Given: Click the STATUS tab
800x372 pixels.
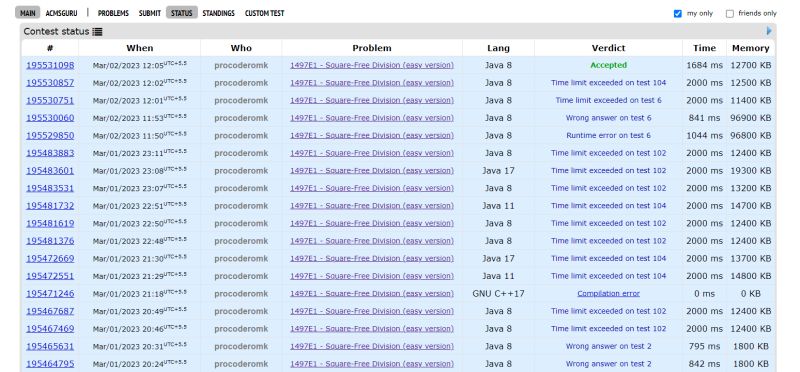Looking at the screenshot, I should point(182,13).
